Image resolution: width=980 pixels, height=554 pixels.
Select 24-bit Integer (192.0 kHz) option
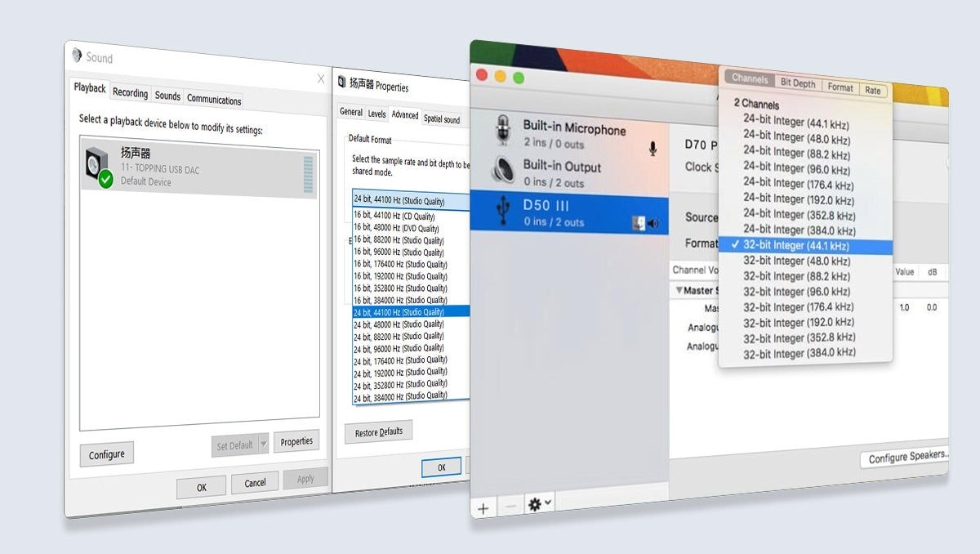[798, 200]
